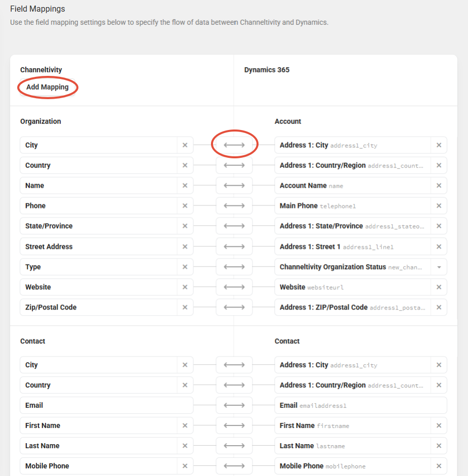The image size is (468, 476).
Task: Clear Account Address 1: City field
Action: [x=439, y=145]
